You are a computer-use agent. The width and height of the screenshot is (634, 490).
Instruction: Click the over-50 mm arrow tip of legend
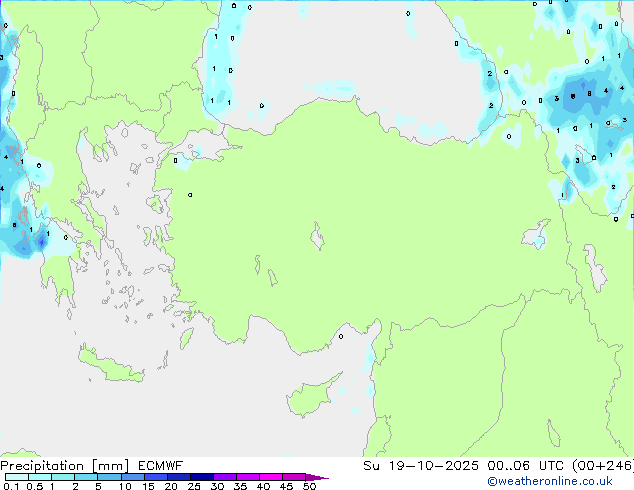[x=317, y=477]
